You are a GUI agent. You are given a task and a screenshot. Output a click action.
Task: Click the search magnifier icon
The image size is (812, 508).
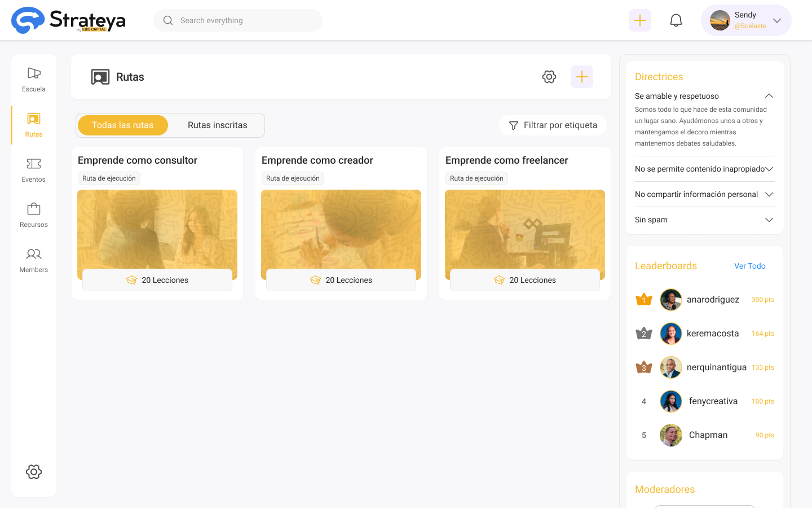pos(168,20)
